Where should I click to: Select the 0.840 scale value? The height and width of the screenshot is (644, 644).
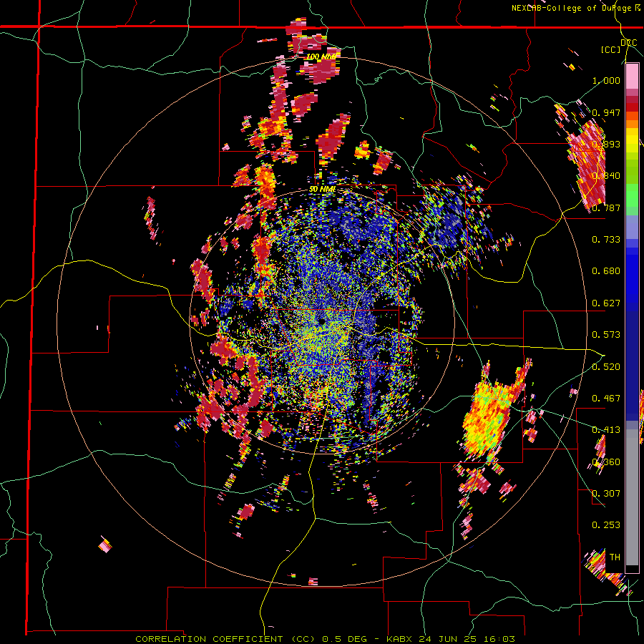pos(606,176)
